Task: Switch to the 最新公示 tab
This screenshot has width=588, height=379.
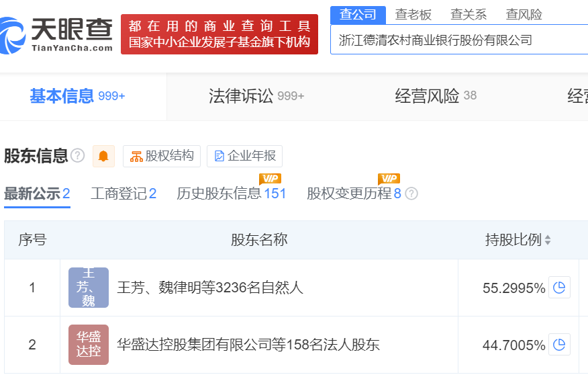Action: click(37, 194)
